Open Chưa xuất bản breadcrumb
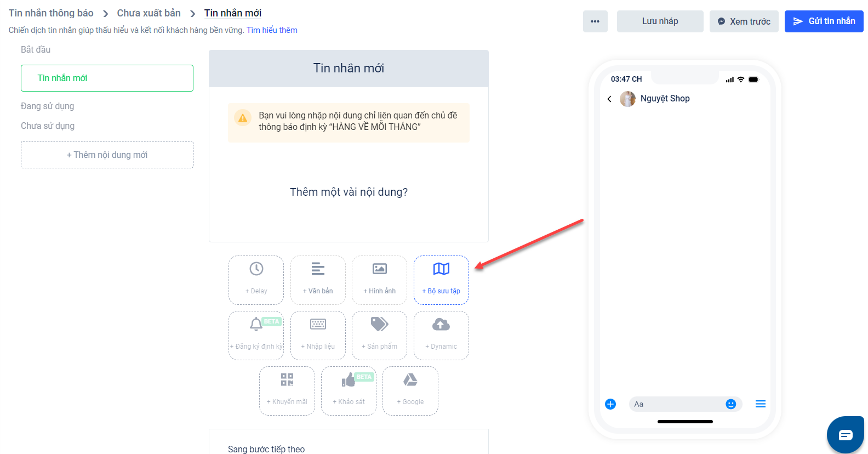Image resolution: width=868 pixels, height=454 pixels. tap(149, 13)
